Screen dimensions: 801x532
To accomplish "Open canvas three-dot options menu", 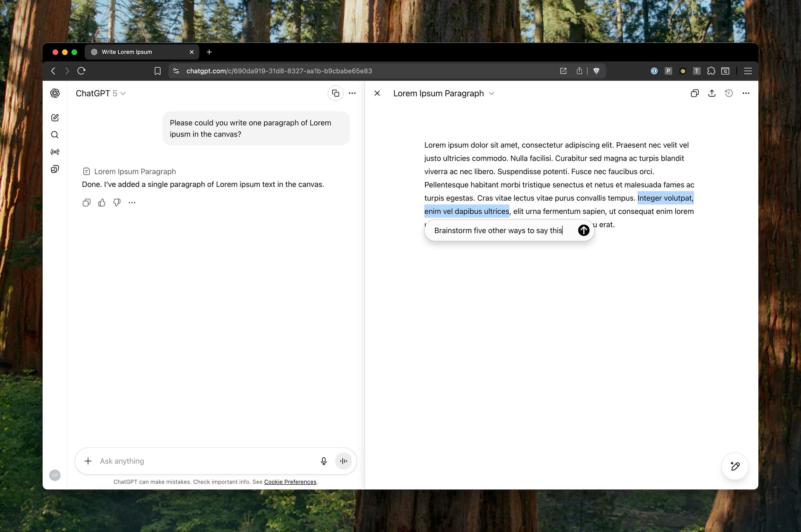I will click(x=746, y=93).
